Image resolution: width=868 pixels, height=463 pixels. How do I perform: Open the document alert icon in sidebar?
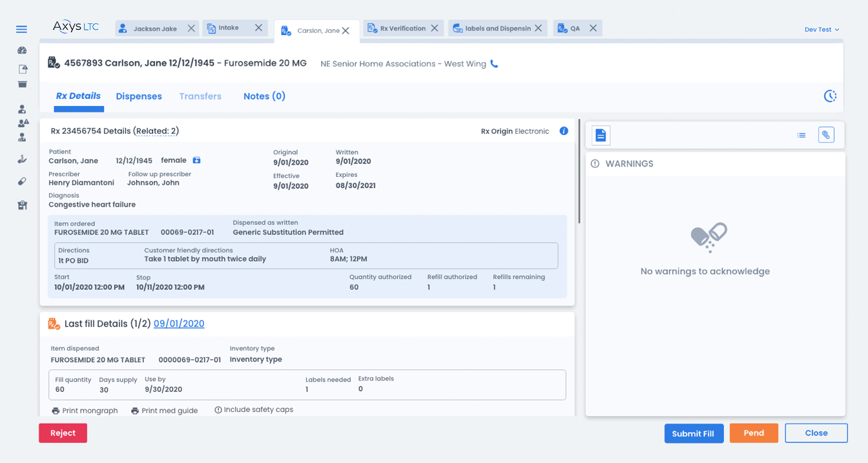tap(23, 69)
